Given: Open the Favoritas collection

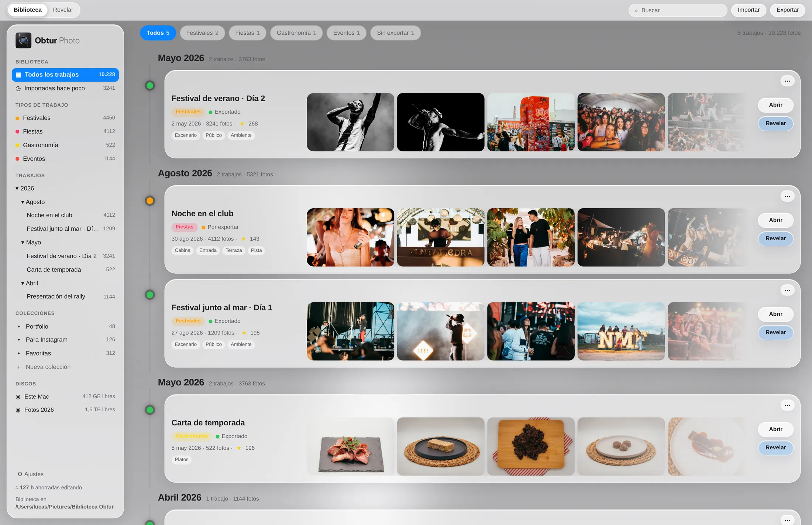Looking at the screenshot, I should click(x=65, y=354).
